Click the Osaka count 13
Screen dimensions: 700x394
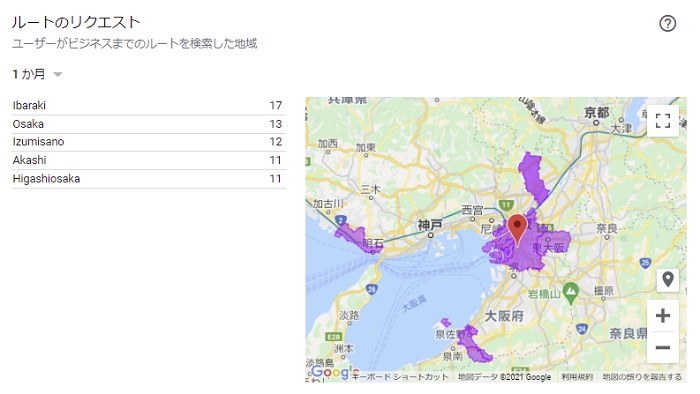275,124
